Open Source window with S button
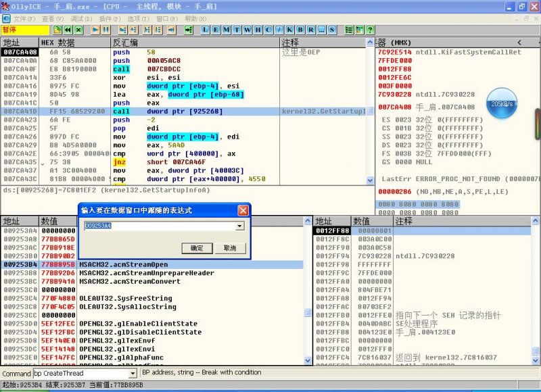The height and width of the screenshot is (392, 541). pos(332,30)
